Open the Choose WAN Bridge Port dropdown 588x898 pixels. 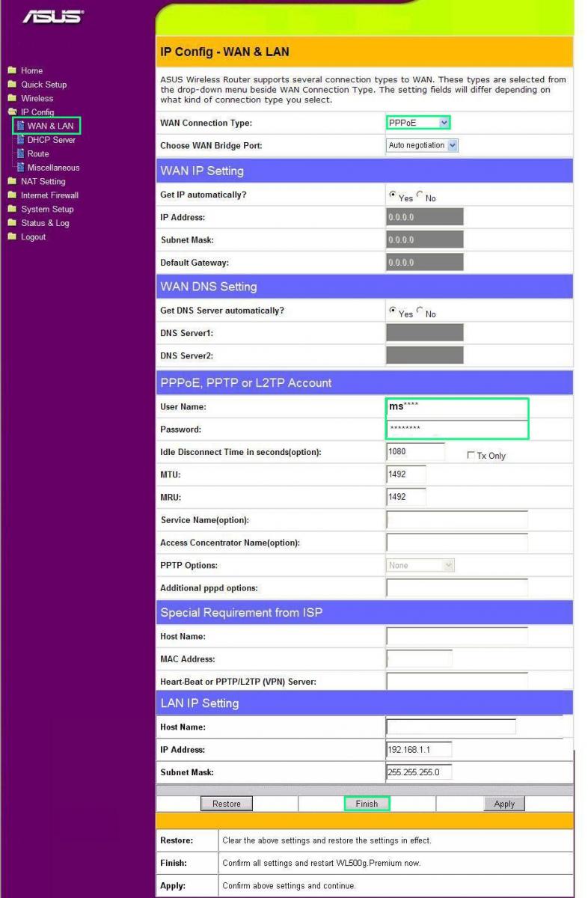tap(422, 145)
